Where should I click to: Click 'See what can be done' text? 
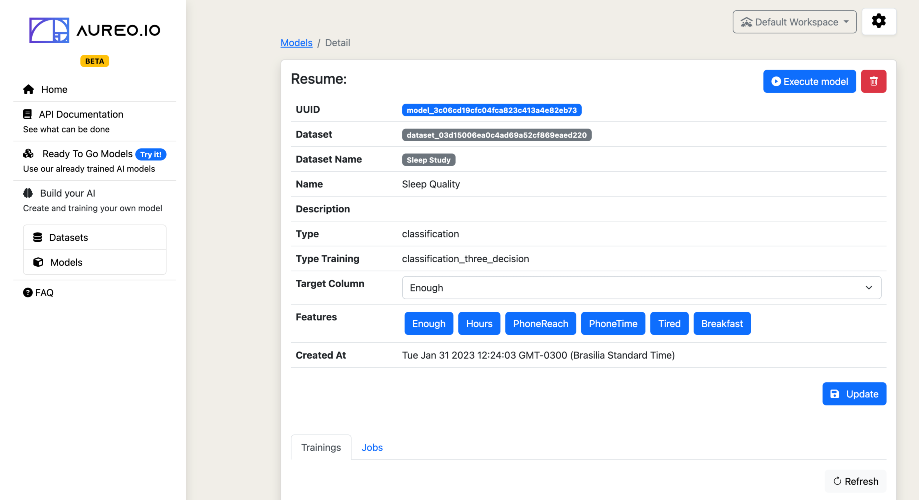(66, 129)
